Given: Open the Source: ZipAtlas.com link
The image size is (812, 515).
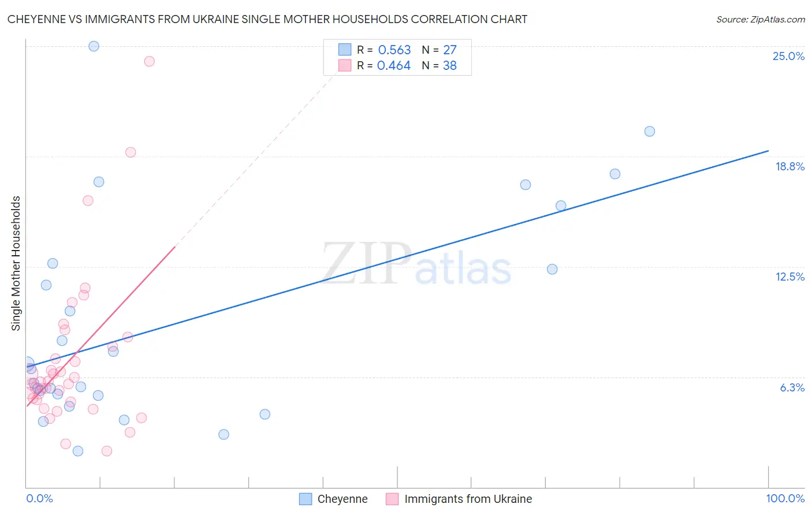Looking at the screenshot, I should click(761, 19).
